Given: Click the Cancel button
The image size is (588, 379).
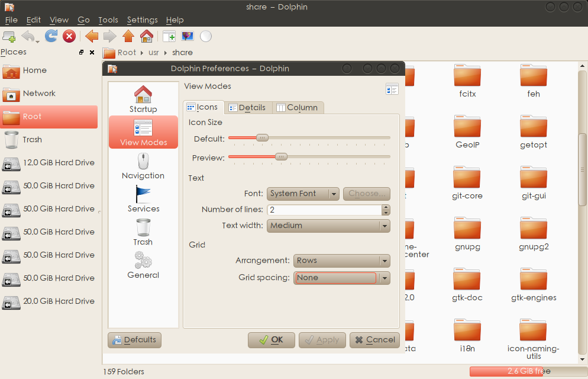Looking at the screenshot, I should (x=374, y=340).
